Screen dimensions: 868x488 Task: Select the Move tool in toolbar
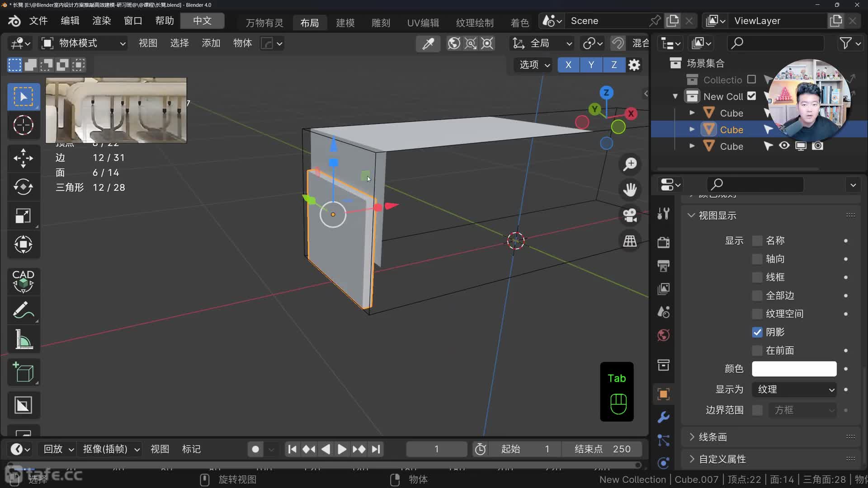click(x=23, y=158)
